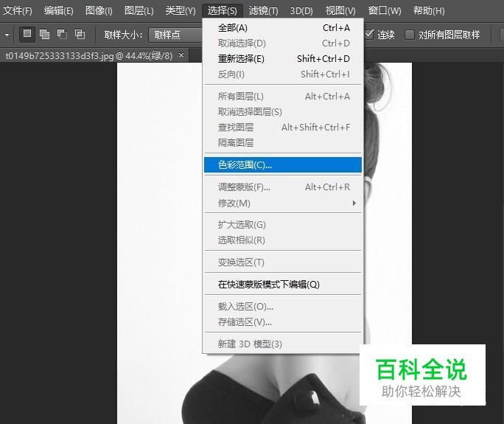Viewport: 504px width, 424px height.
Task: Click 查找图层 menu entry
Action: 283,127
